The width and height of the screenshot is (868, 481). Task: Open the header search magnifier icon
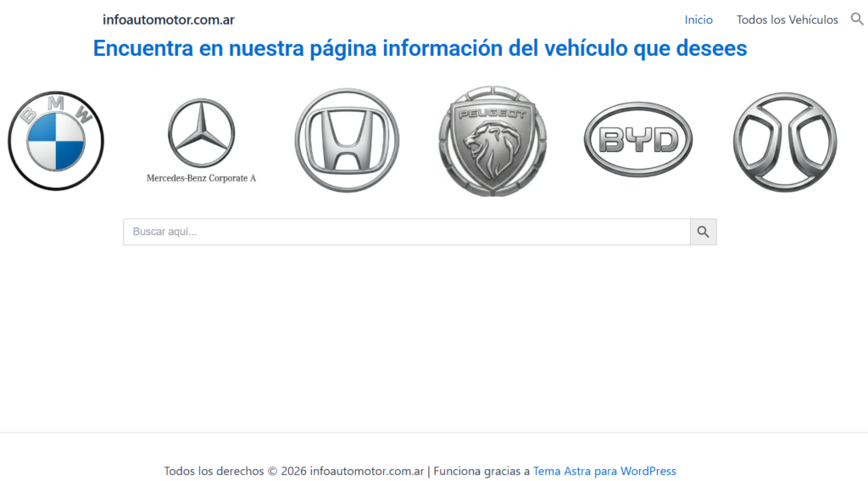coord(857,20)
